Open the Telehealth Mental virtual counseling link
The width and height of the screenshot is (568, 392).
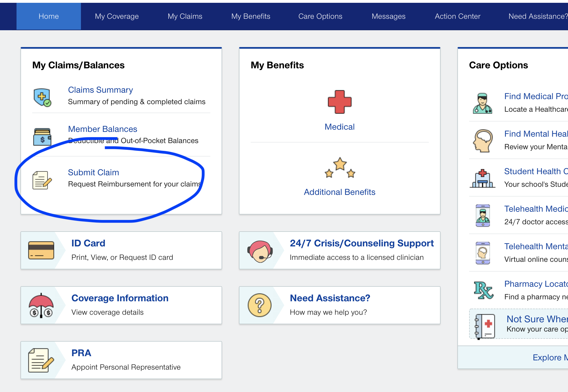(x=536, y=246)
